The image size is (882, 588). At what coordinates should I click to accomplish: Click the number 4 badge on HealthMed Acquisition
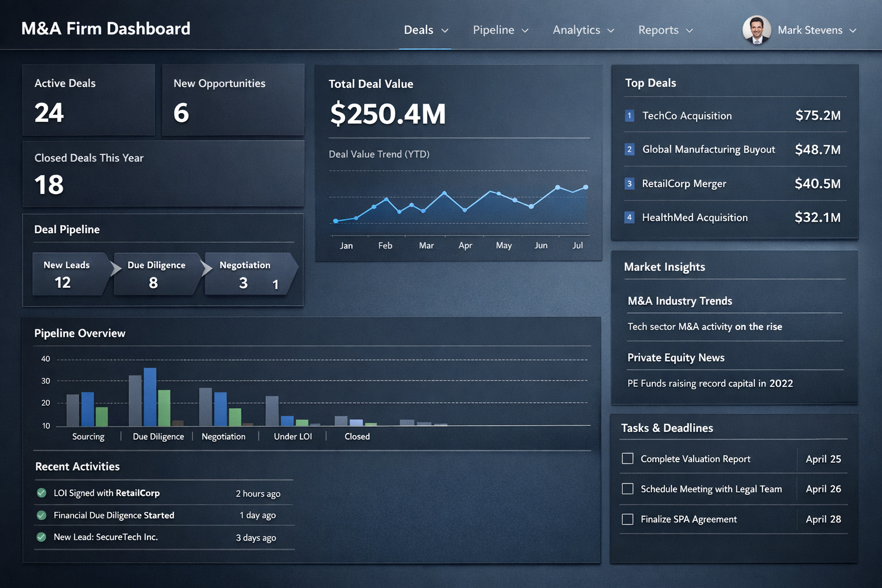point(629,217)
